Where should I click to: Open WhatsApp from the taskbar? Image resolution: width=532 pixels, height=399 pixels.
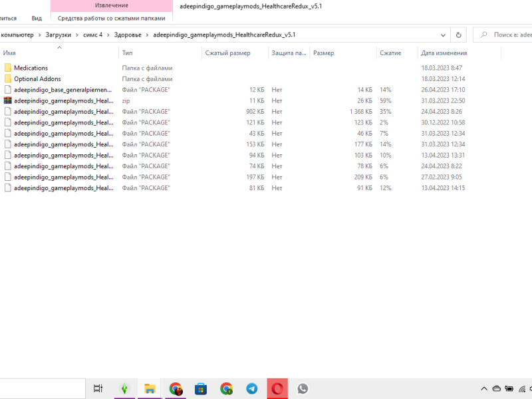pyautogui.click(x=303, y=388)
